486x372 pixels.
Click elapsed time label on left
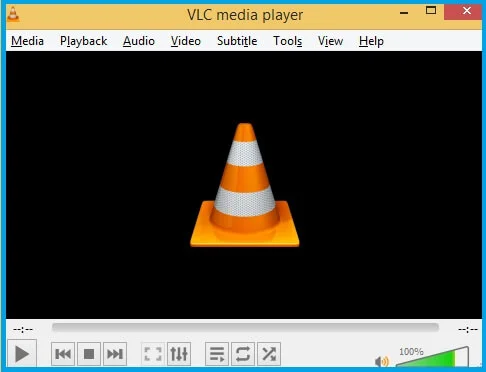pyautogui.click(x=23, y=330)
